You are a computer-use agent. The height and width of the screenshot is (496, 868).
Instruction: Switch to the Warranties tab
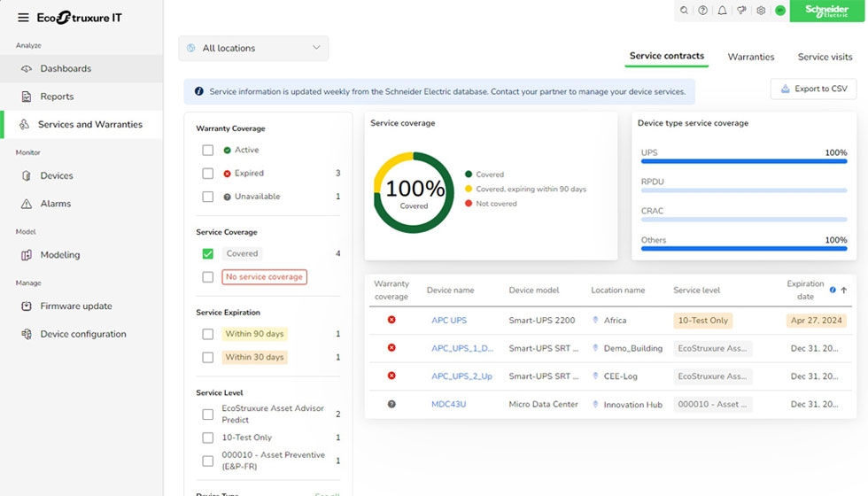pyautogui.click(x=750, y=57)
